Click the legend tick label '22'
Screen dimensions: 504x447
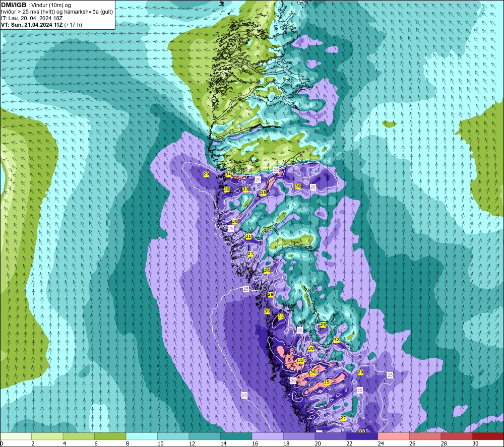tap(350, 443)
